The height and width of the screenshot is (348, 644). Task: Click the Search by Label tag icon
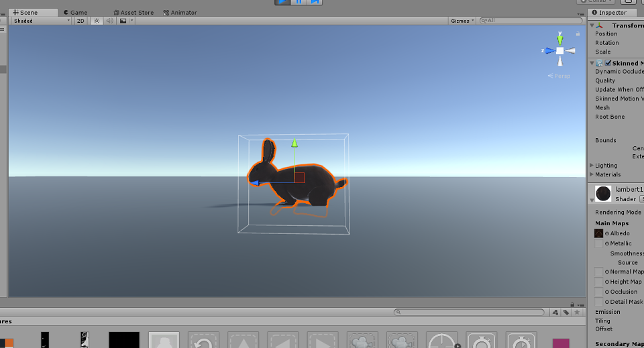pyautogui.click(x=566, y=312)
